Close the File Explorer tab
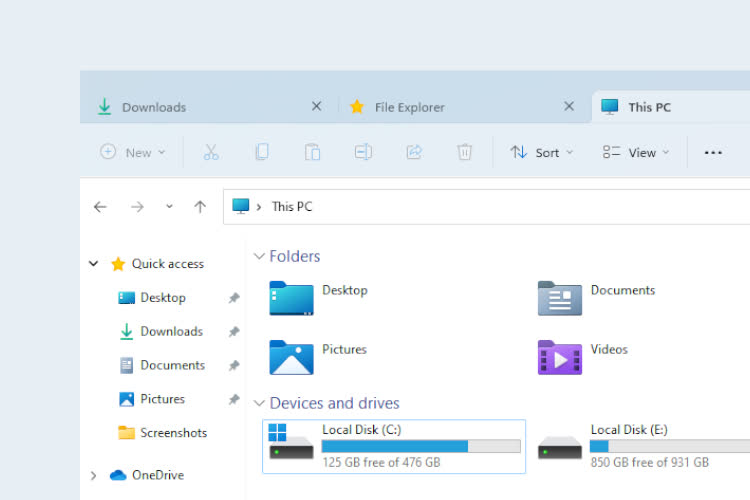 569,106
